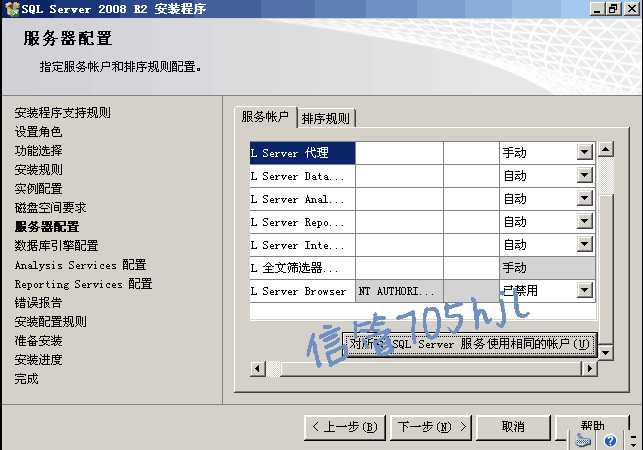Open startup type dropdown for Server 代理
This screenshot has height=450, width=643.
tap(584, 153)
